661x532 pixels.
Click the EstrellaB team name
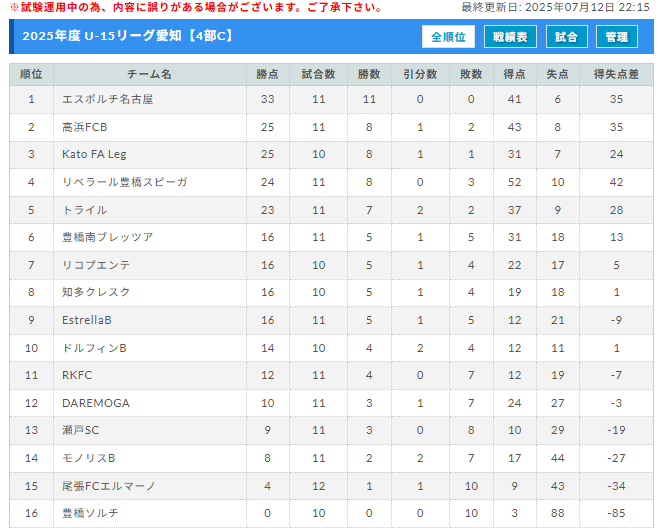87,320
